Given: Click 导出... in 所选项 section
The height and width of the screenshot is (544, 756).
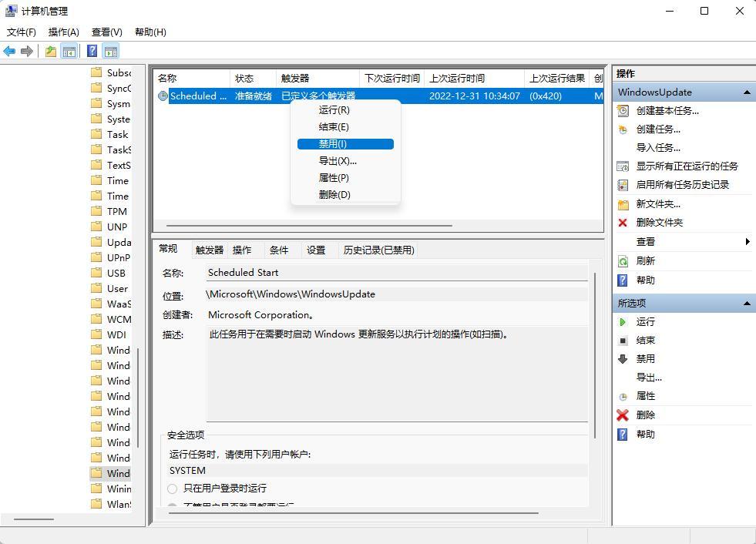Looking at the screenshot, I should pyautogui.click(x=649, y=378).
